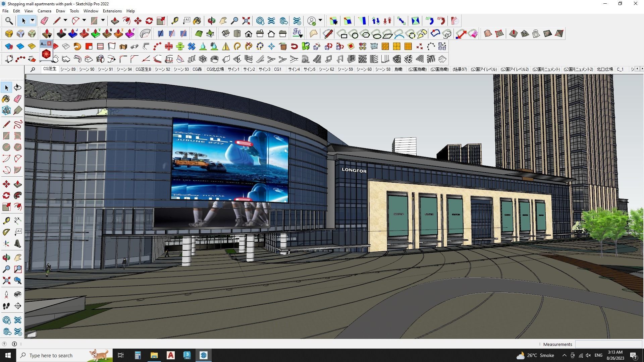The image size is (644, 362).
Task: Click the status bar info icon
Action: pyautogui.click(x=14, y=344)
